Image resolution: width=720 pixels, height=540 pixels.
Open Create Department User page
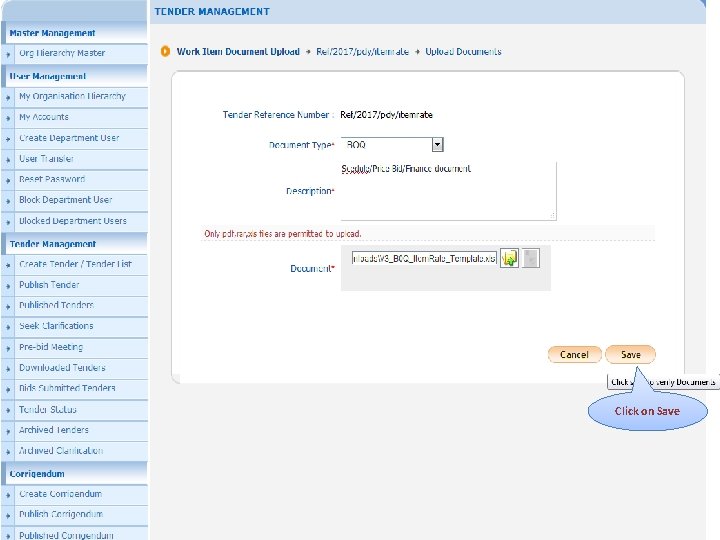tap(69, 138)
